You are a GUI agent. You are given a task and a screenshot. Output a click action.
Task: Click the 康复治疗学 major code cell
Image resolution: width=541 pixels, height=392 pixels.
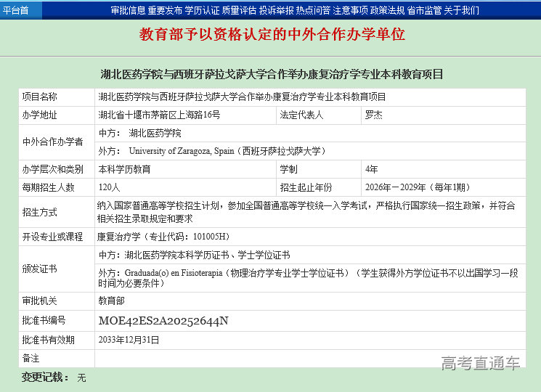pyautogui.click(x=163, y=237)
